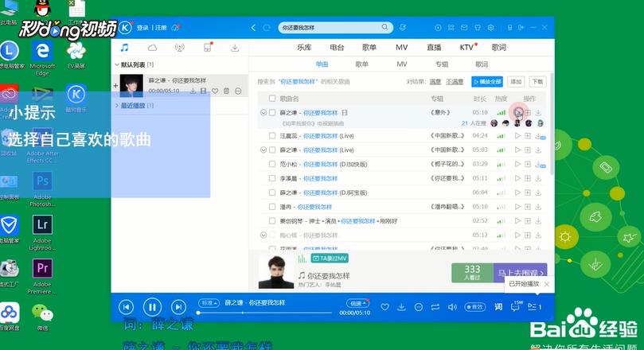Check the 李溪晨 song checkbox
This screenshot has height=350, width=644.
point(272,178)
